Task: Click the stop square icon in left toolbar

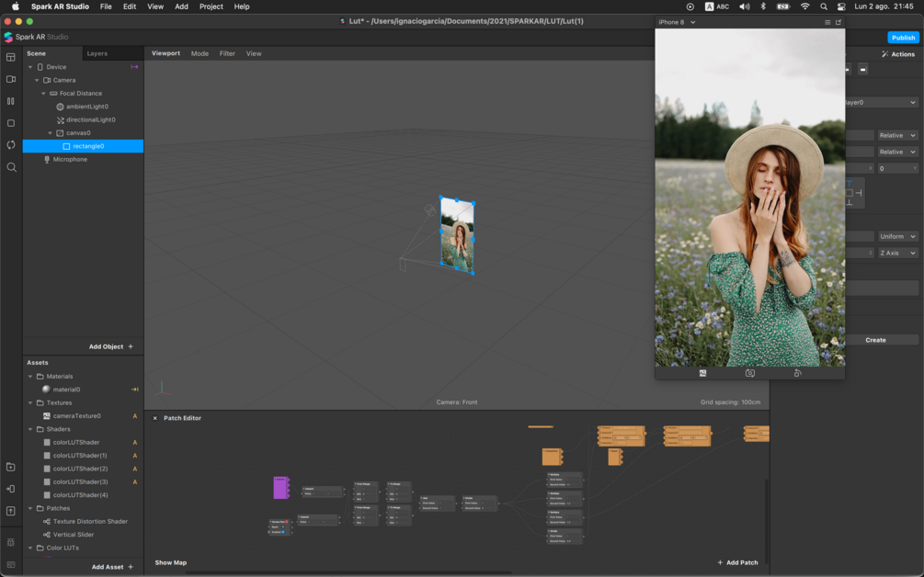Action: point(11,123)
